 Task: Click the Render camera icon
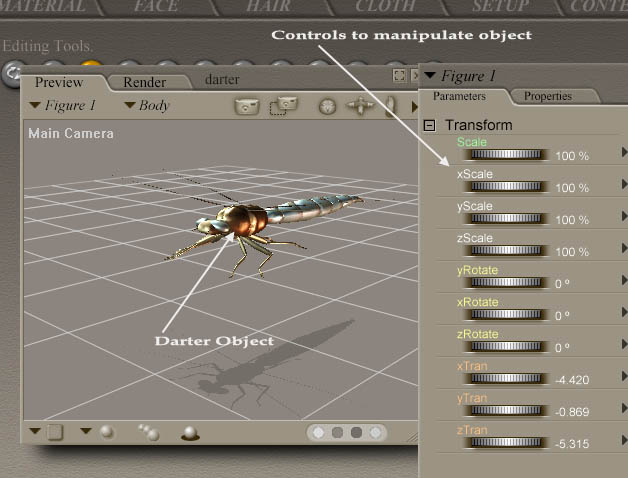click(247, 106)
